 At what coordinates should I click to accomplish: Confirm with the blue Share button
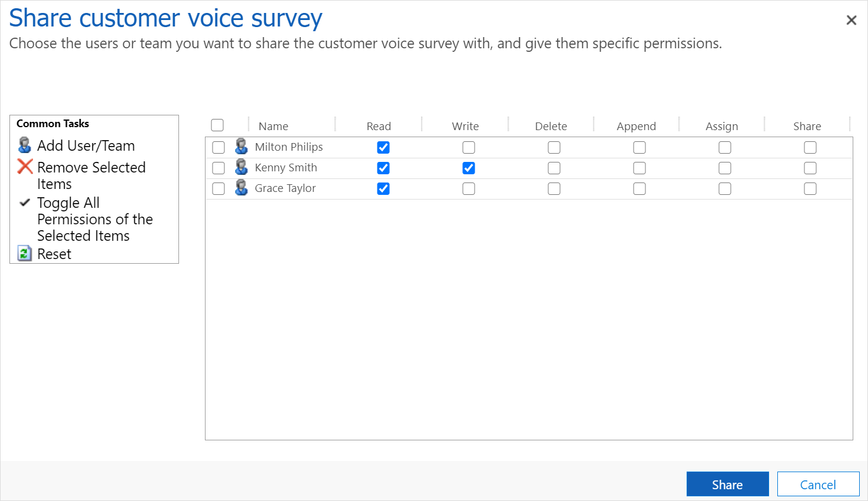pyautogui.click(x=727, y=485)
